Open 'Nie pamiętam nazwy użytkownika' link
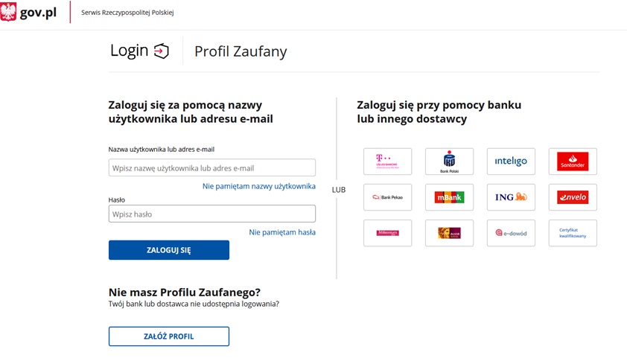The image size is (627, 364). coord(258,186)
